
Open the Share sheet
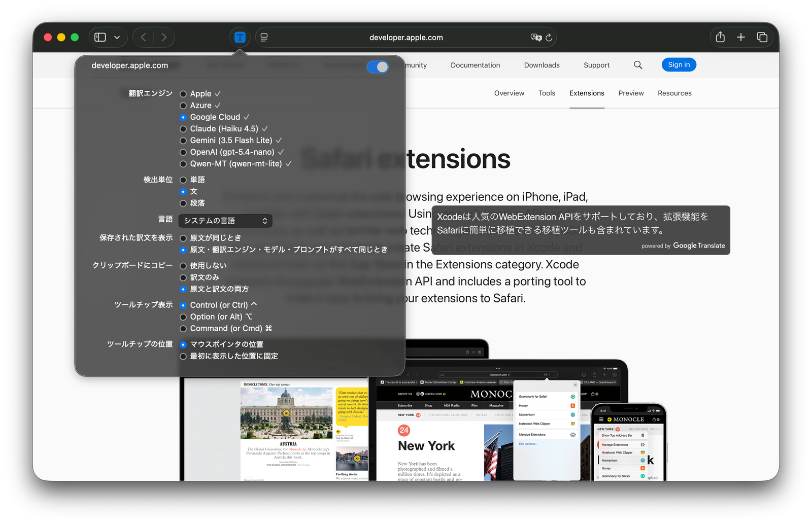click(720, 37)
